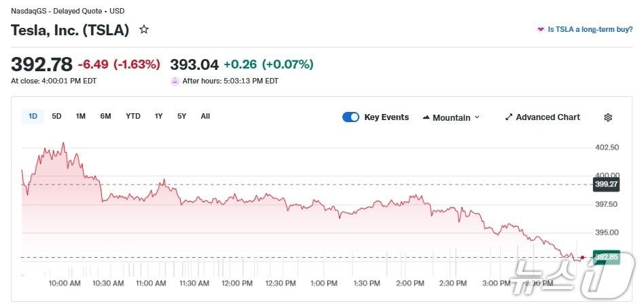
Task: Click the Mountain chart type icon
Action: (x=426, y=117)
